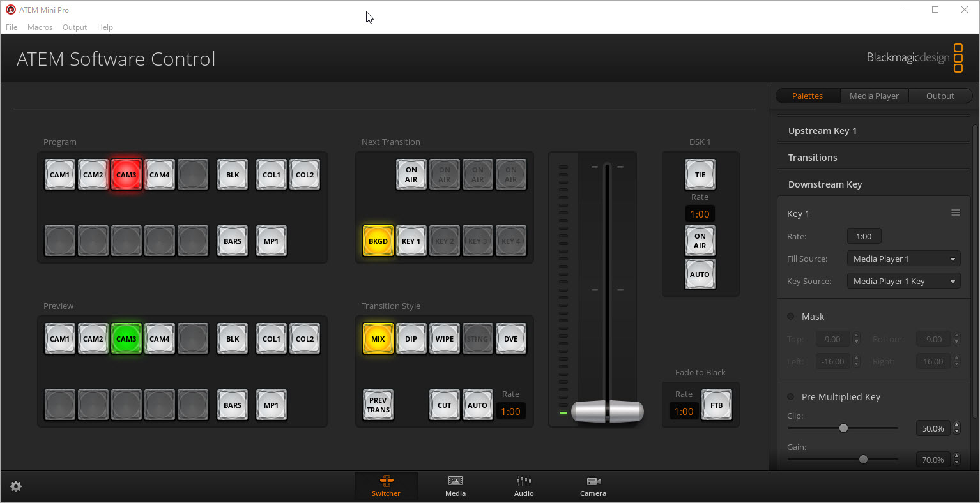
Task: Click the ATEM Mini Pro title bar icon
Action: pos(10,10)
